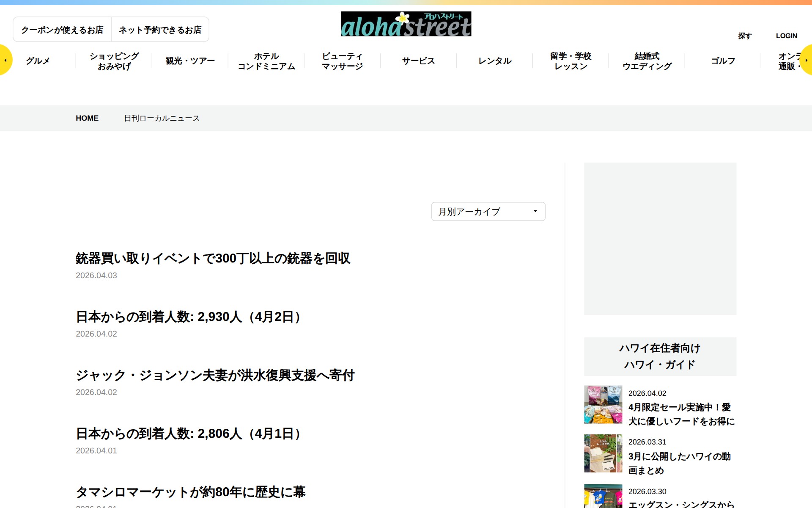This screenshot has height=508, width=812.
Task: Open the ビューティ・マッサージ category
Action: point(342,61)
